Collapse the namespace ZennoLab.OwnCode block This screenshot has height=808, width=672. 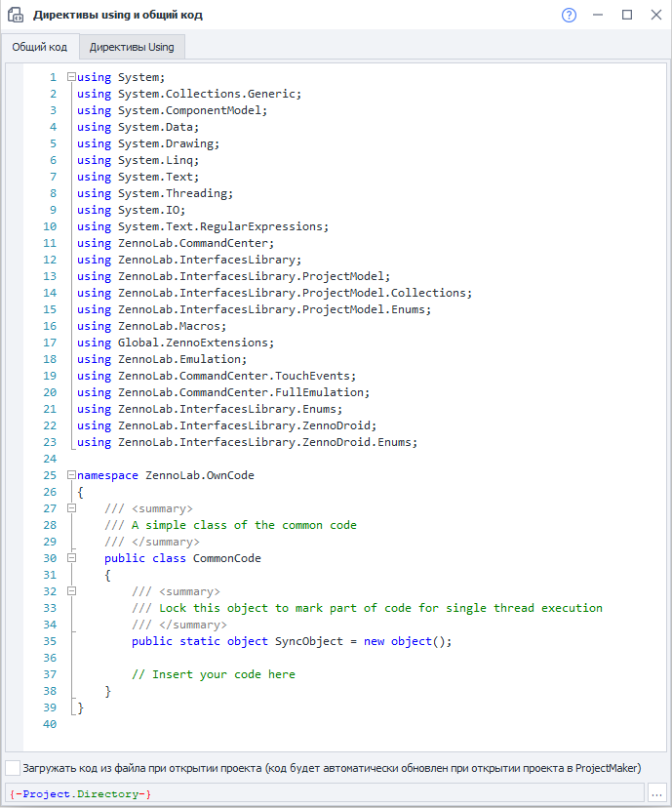click(x=71, y=475)
